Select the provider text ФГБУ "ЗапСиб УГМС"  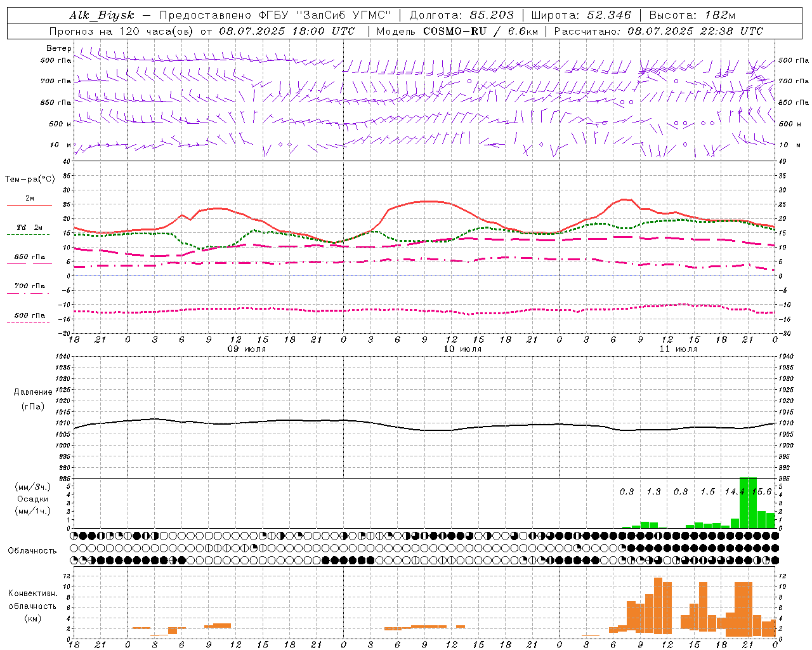(x=325, y=15)
